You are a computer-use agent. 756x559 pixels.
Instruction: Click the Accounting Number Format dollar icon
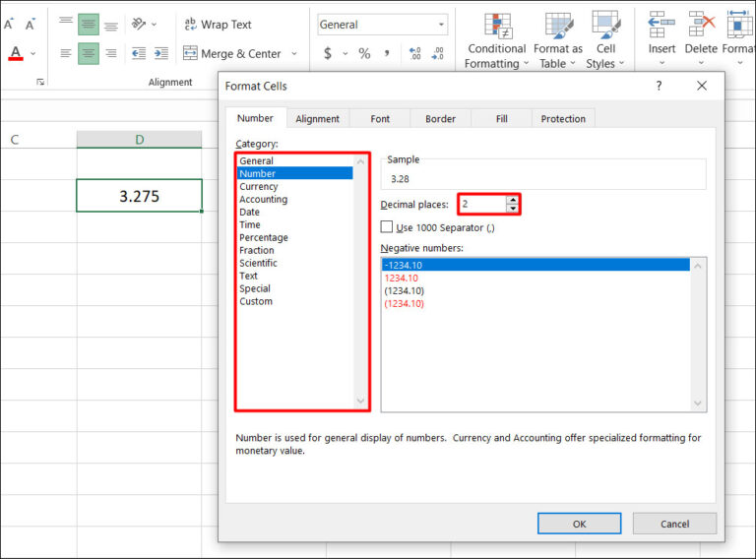(328, 54)
